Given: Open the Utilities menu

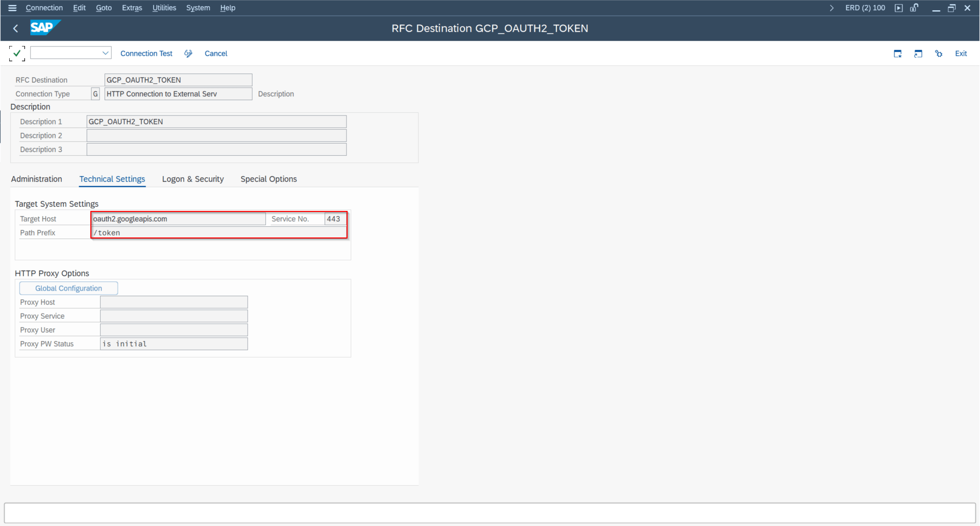Looking at the screenshot, I should click(x=164, y=8).
